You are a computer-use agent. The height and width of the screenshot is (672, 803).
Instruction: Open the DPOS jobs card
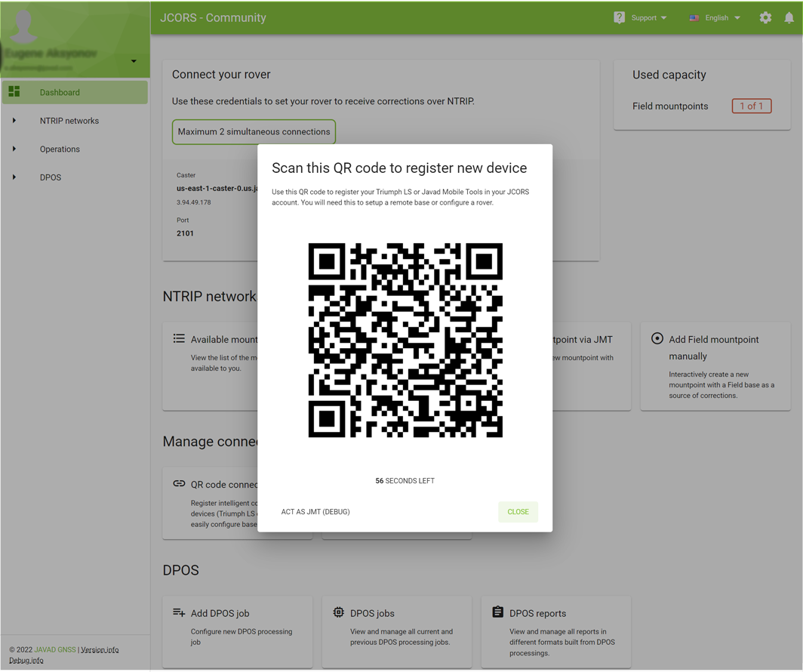coord(397,631)
